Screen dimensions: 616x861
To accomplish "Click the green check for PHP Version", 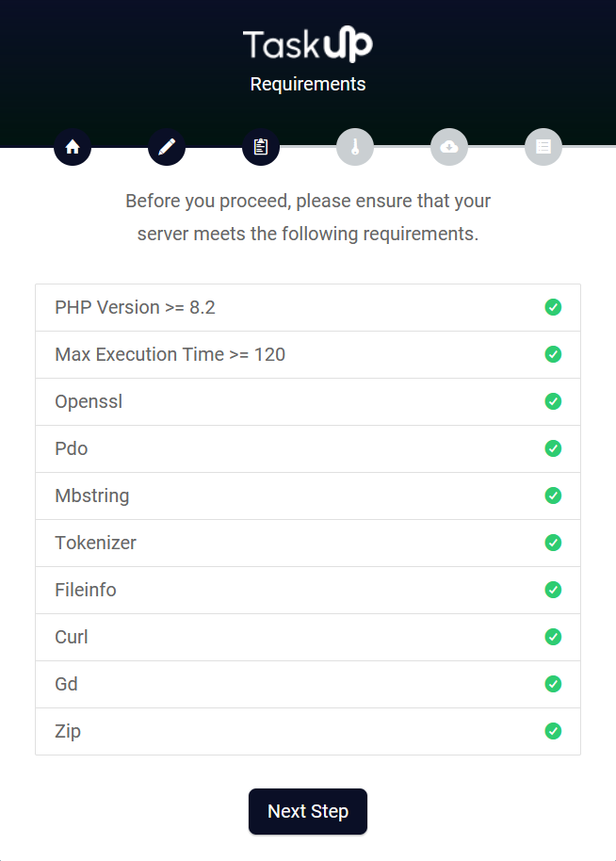I will pyautogui.click(x=553, y=307).
